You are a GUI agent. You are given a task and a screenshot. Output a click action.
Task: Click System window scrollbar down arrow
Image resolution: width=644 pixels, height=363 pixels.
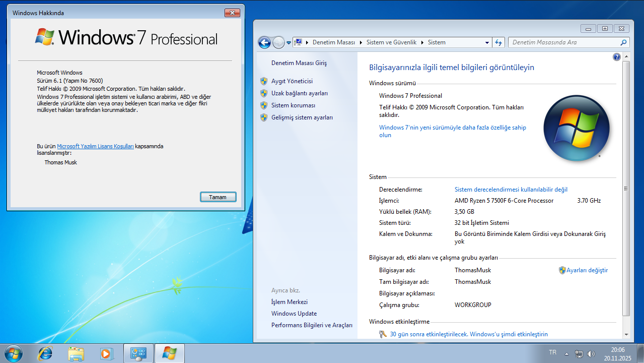[x=626, y=334]
